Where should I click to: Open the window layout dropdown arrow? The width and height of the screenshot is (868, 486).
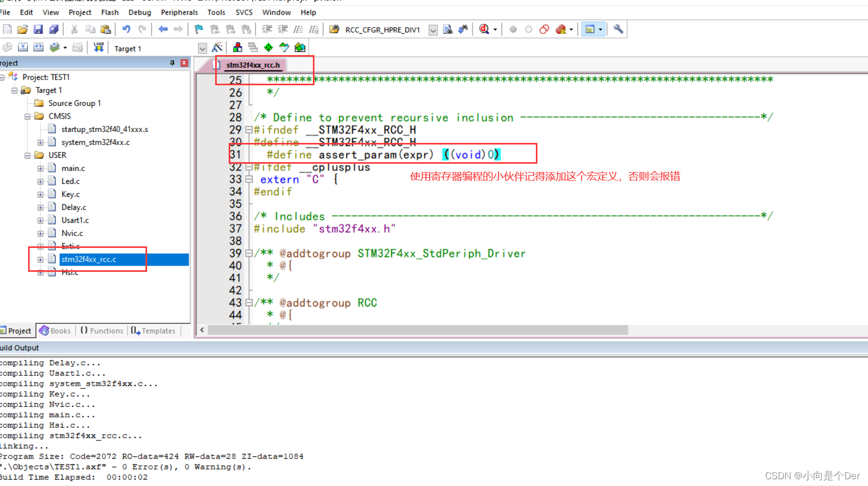click(600, 30)
